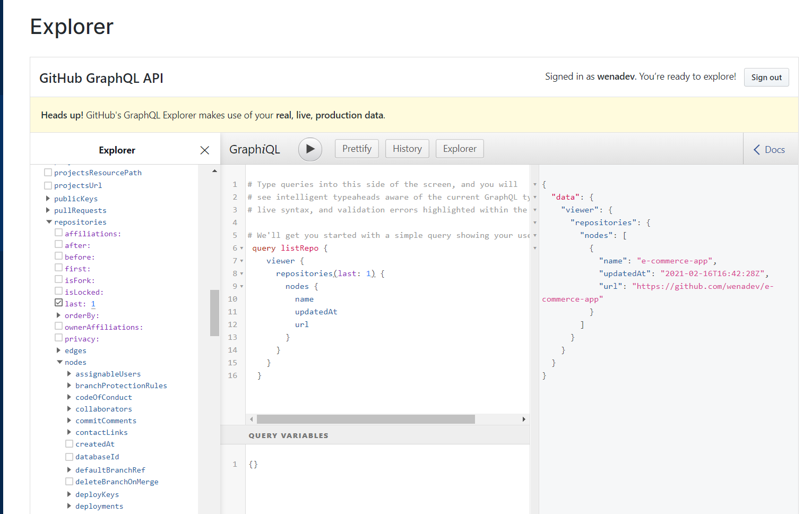Enable the after argument checkbox
Viewport: 812px width, 514px height.
(59, 244)
